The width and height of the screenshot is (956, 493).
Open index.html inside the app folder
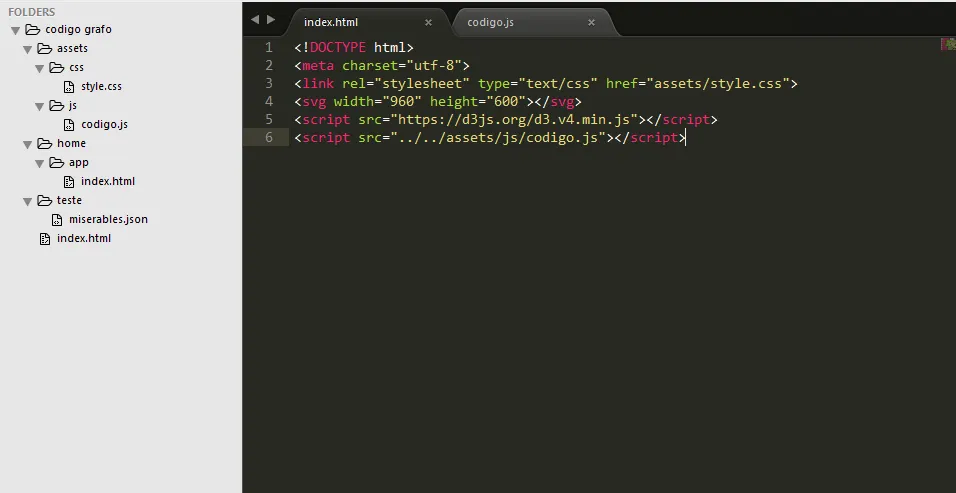(107, 182)
